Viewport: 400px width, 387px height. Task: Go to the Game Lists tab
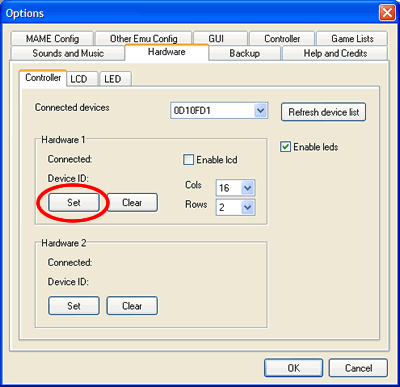click(352, 39)
